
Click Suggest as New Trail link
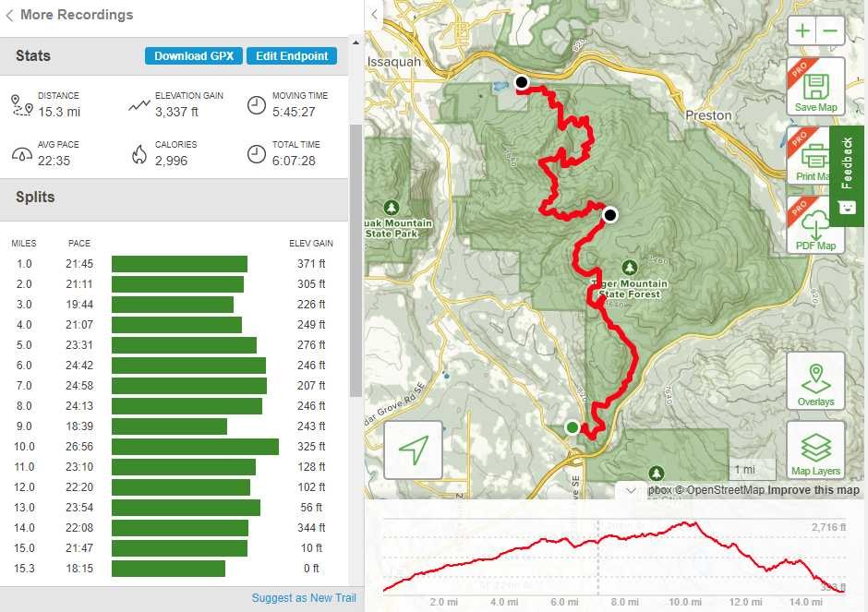[304, 598]
